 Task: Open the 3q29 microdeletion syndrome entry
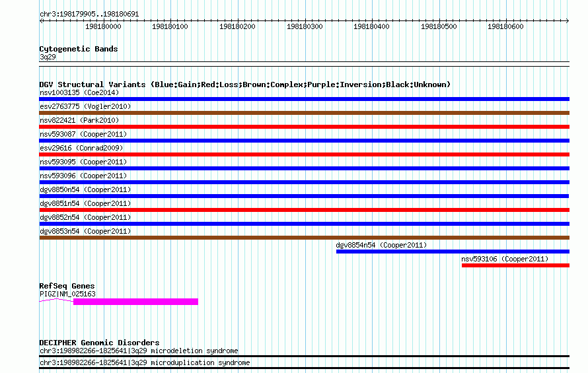139,351
